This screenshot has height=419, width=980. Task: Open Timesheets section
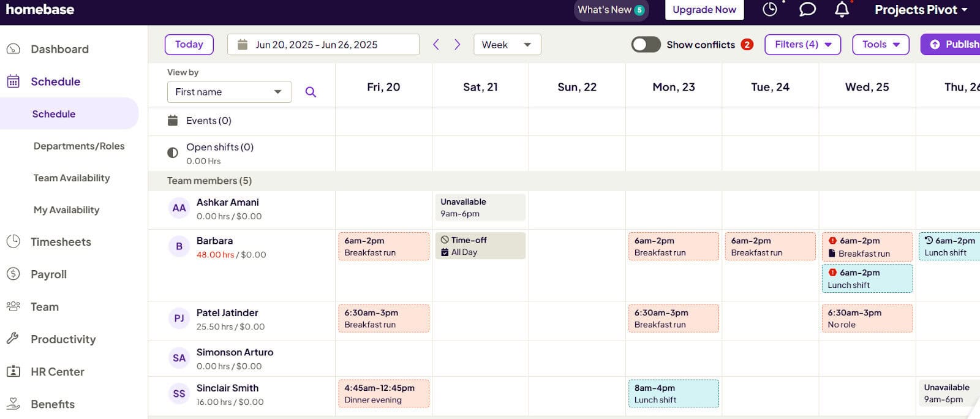click(61, 241)
